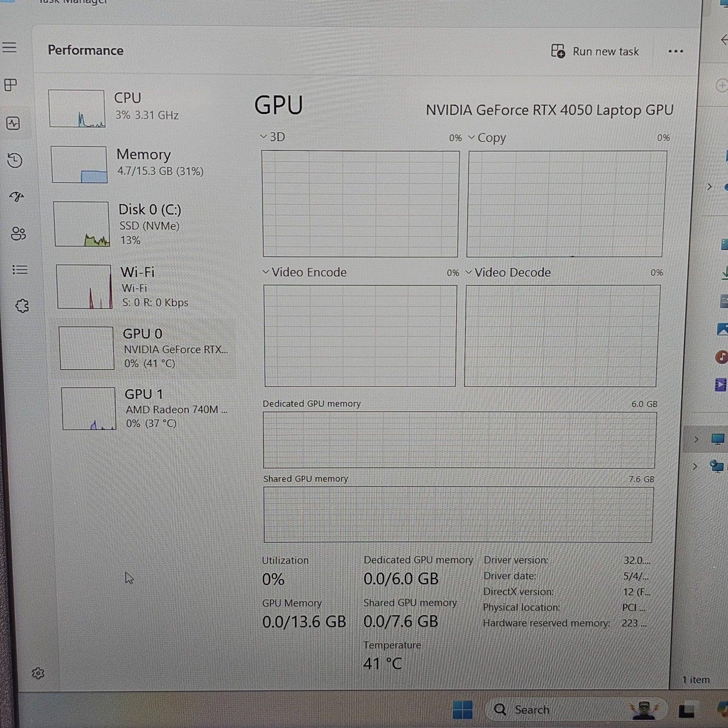
Task: Click the Run new task button
Action: pos(595,51)
